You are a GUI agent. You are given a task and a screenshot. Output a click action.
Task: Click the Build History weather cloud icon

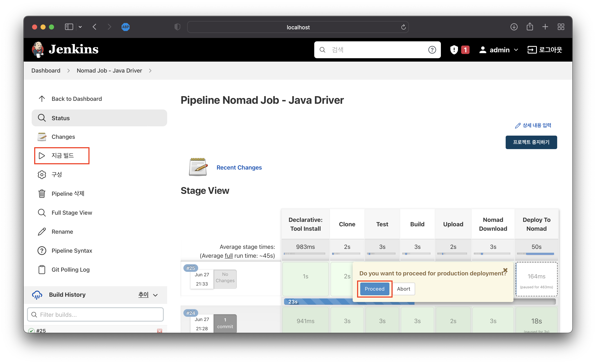(x=37, y=295)
